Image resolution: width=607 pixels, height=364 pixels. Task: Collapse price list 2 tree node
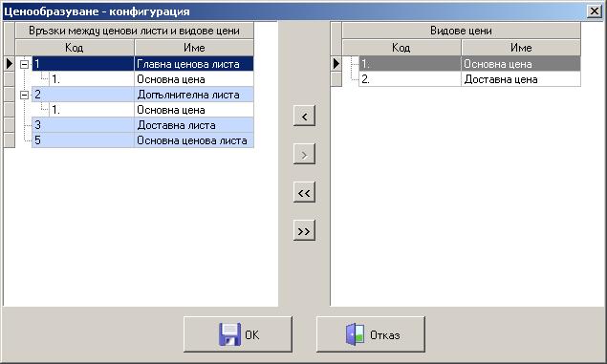25,95
